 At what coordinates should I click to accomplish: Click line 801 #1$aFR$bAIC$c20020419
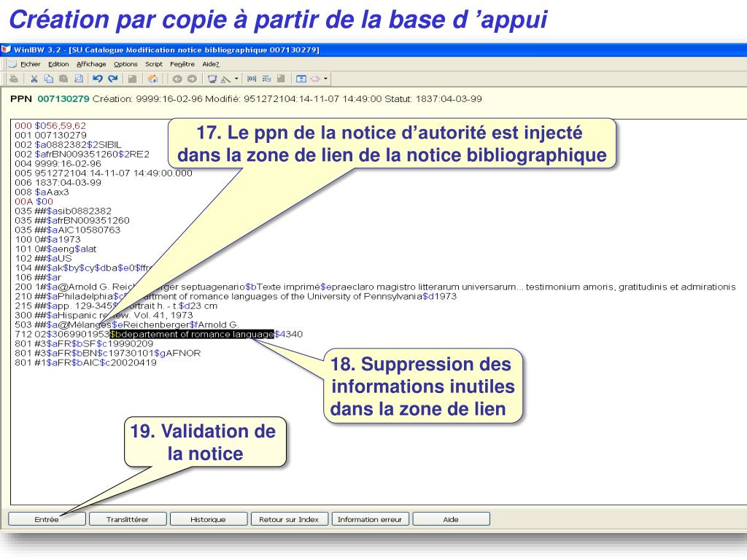85,363
